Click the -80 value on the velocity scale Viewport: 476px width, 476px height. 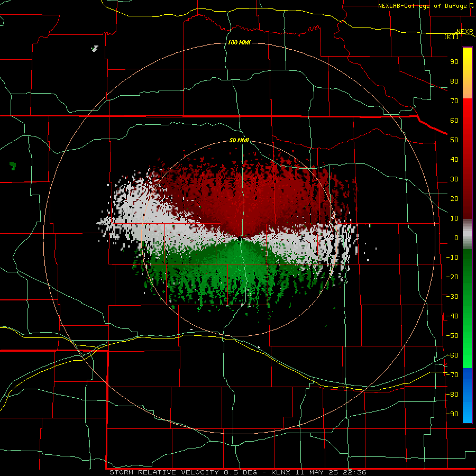(452, 395)
